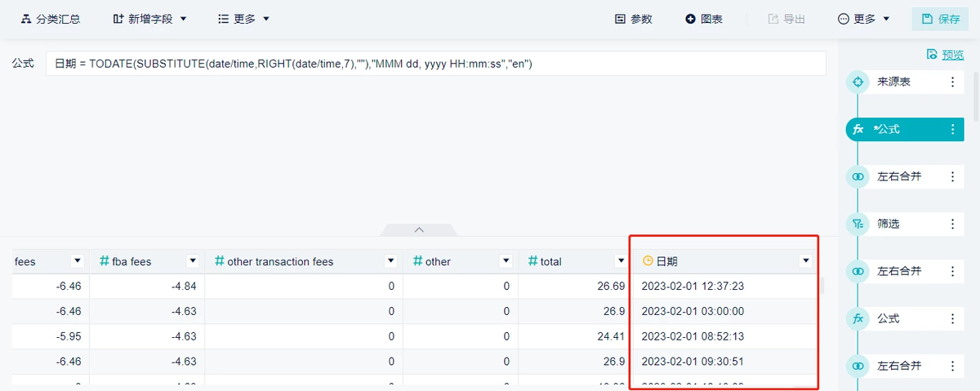Add a chart via 图表
Viewport: 980px width, 391px height.
(x=704, y=19)
